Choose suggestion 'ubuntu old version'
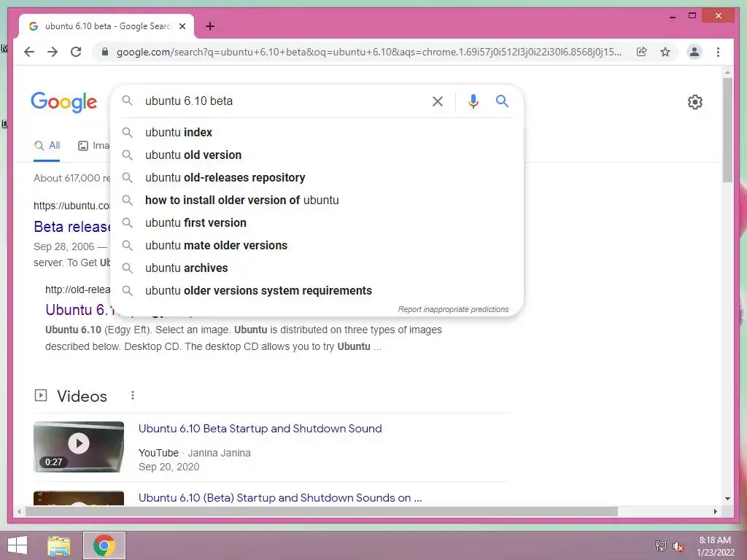The image size is (747, 560). pyautogui.click(x=317, y=155)
